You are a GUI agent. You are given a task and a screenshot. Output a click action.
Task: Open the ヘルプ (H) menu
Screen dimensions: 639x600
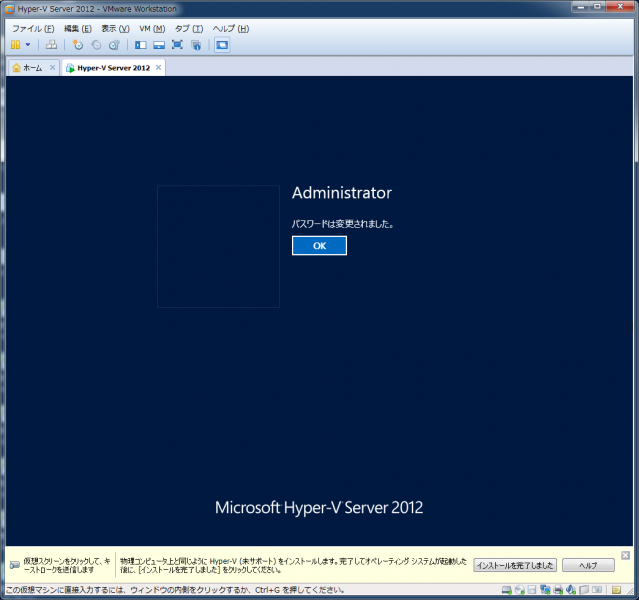point(231,29)
